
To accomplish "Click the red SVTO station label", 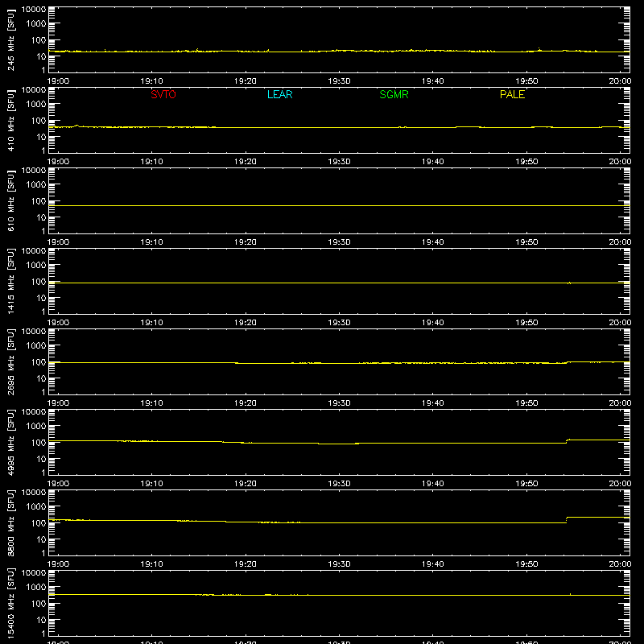I will (163, 94).
